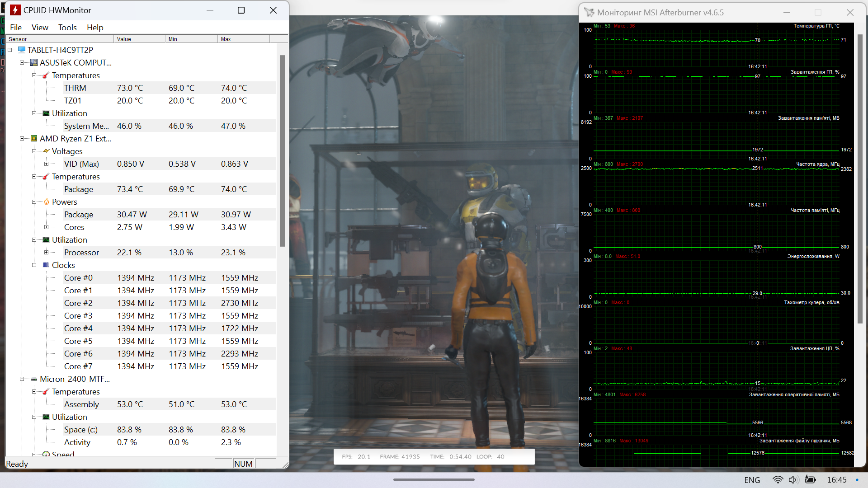Click the Voltages node icon
Viewport: 868px width, 488px height.
click(x=46, y=151)
